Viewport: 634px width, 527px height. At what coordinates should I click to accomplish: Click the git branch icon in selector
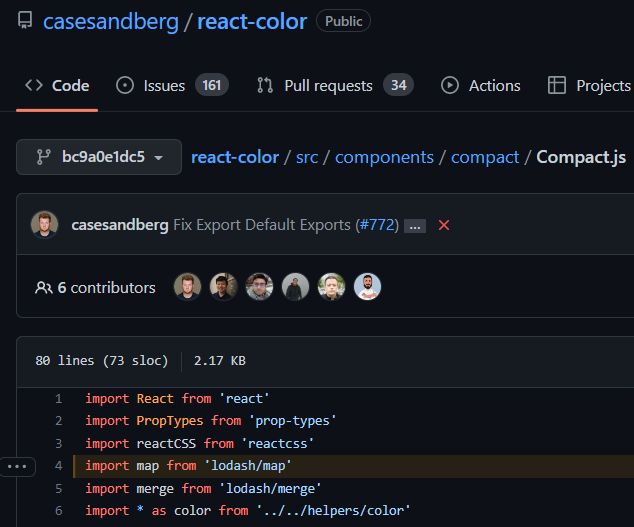point(43,157)
